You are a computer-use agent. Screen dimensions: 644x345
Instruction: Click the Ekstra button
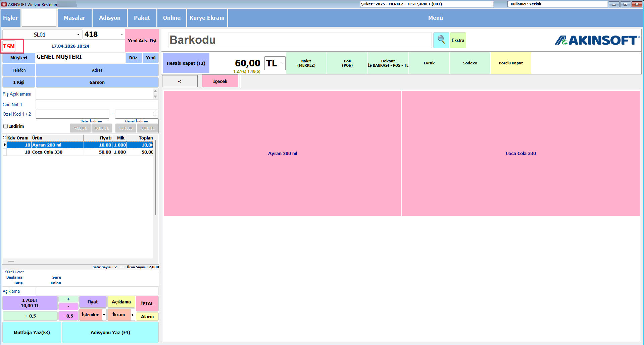[x=458, y=40]
